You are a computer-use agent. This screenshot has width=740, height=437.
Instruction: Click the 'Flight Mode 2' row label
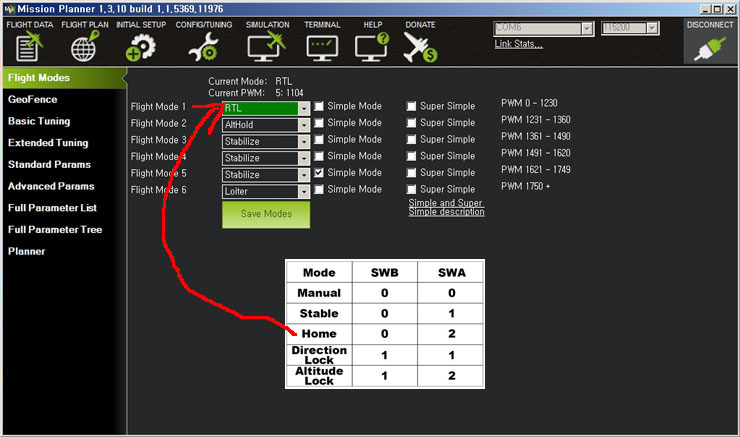(159, 124)
